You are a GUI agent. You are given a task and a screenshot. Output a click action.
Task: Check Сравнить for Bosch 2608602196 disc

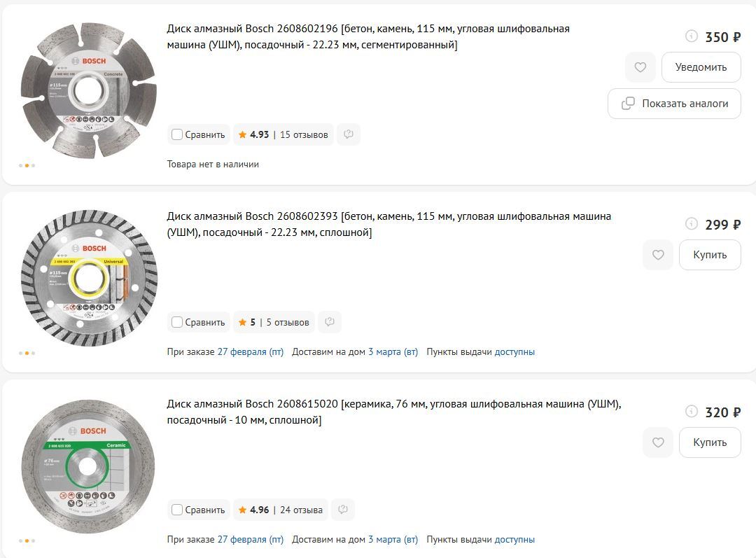177,134
